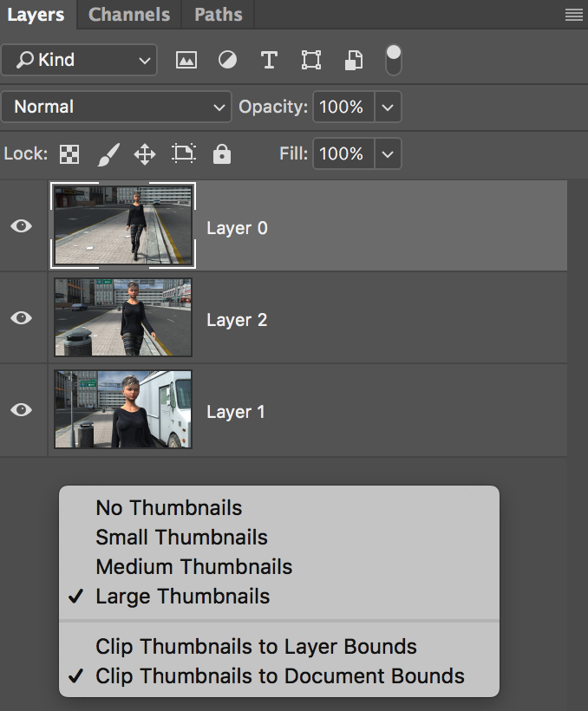Toggle the layer filtering switch
Image resolution: width=588 pixels, height=711 pixels.
click(x=393, y=59)
